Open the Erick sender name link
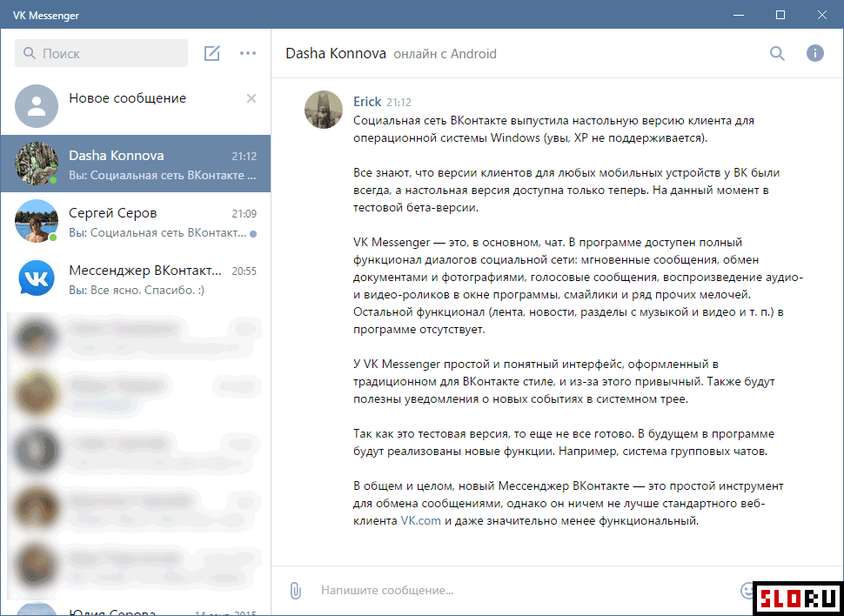 (367, 102)
